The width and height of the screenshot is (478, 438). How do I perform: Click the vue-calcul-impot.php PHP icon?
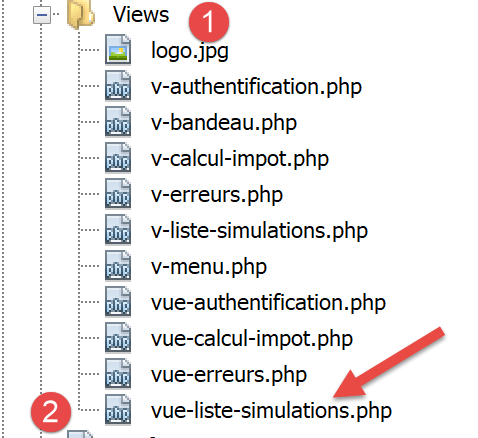click(x=118, y=338)
